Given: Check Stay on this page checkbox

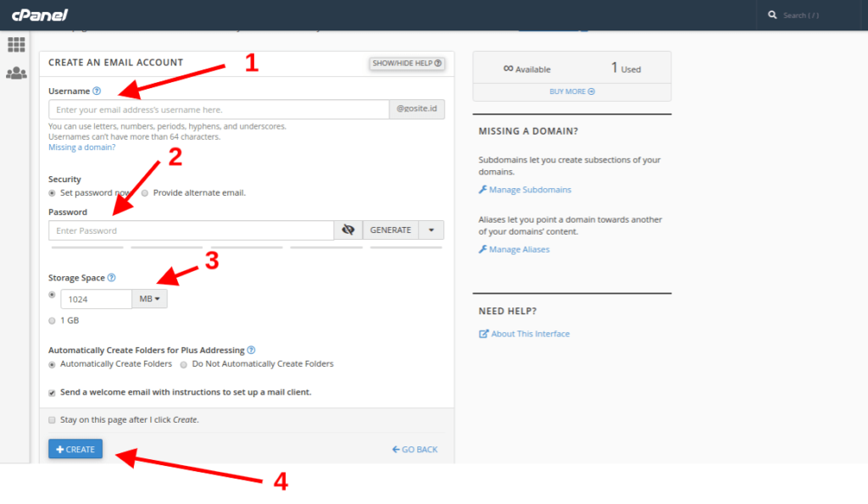Looking at the screenshot, I should pos(52,420).
